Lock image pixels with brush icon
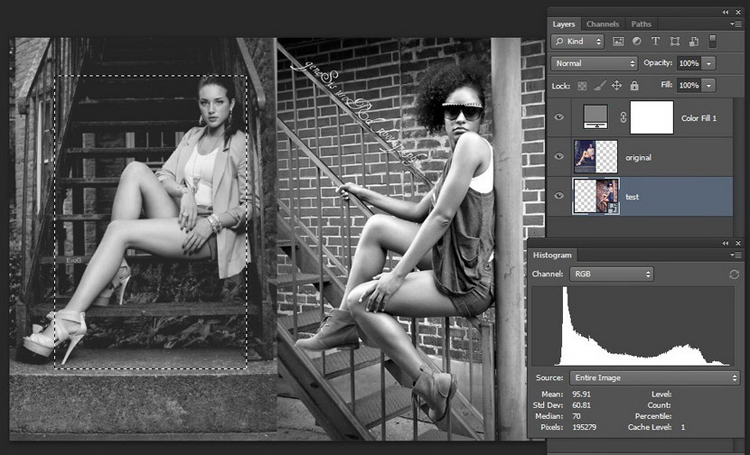The height and width of the screenshot is (455, 750). [x=599, y=86]
